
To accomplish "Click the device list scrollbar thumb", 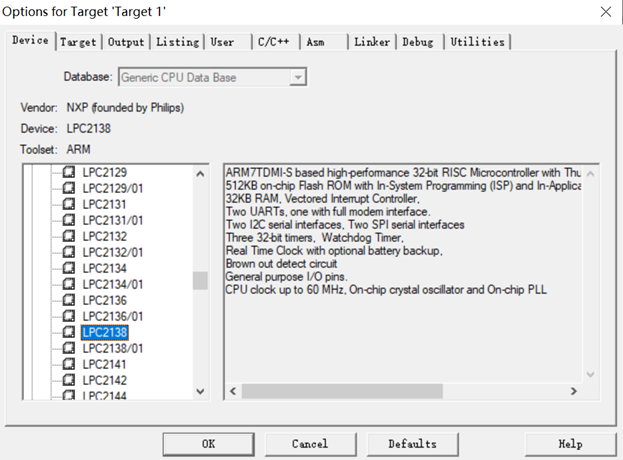I will tap(200, 281).
